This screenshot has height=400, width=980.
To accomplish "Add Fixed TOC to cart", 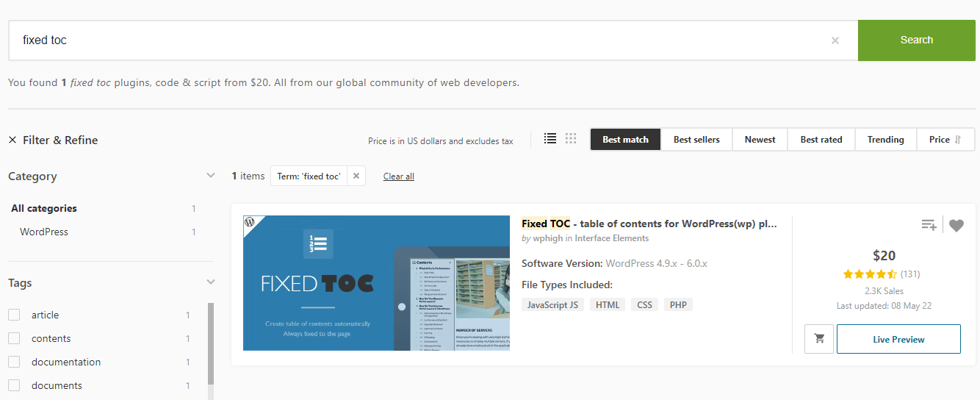I will coord(819,339).
